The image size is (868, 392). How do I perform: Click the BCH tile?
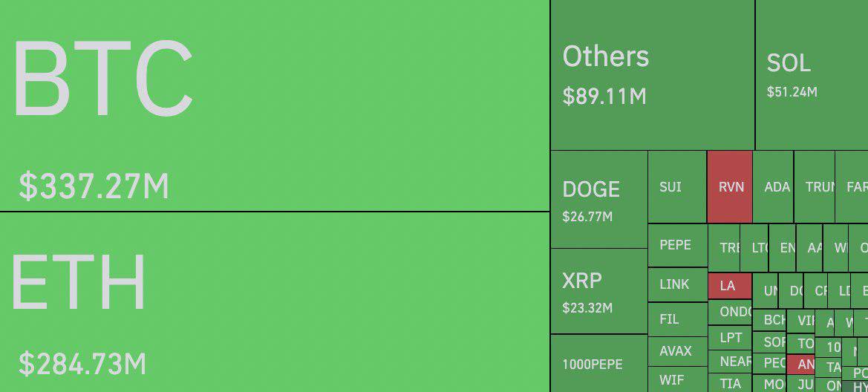point(769,320)
